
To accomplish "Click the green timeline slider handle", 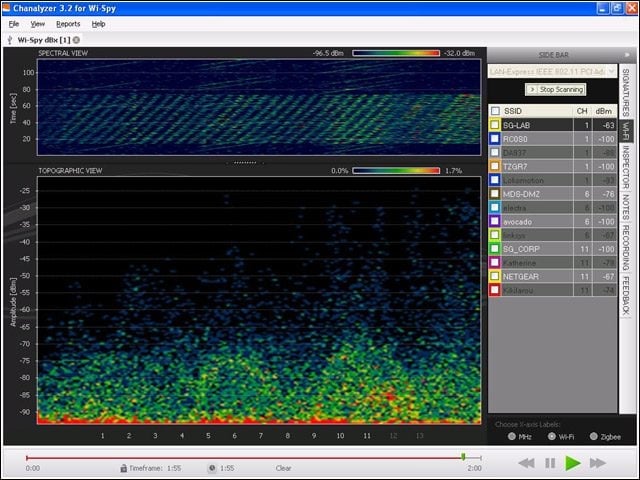I will tap(463, 457).
